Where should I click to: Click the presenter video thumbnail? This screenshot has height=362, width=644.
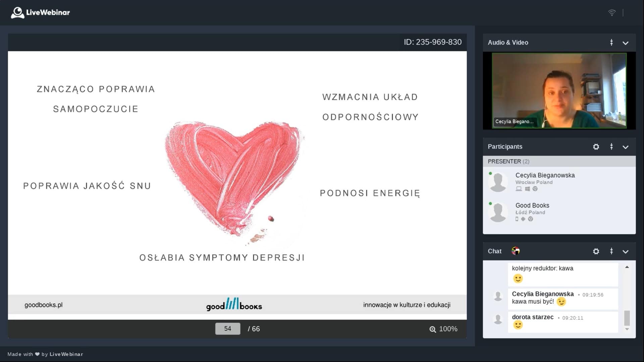tap(559, 90)
